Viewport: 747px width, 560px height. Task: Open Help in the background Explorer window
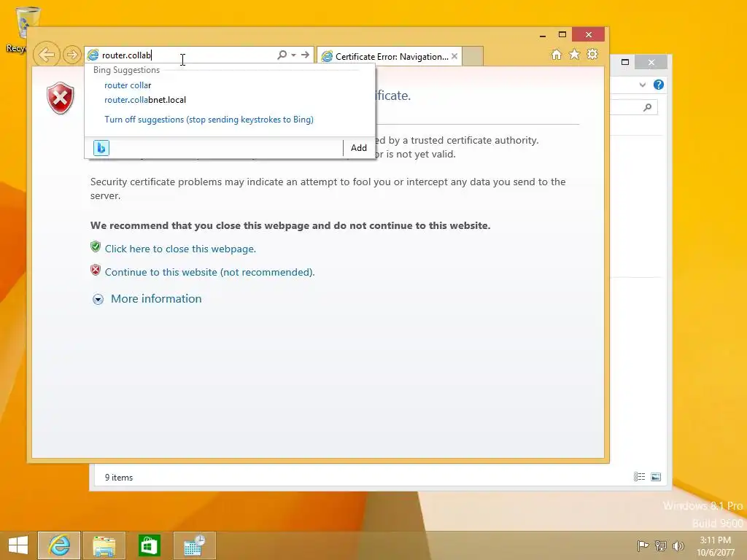659,85
